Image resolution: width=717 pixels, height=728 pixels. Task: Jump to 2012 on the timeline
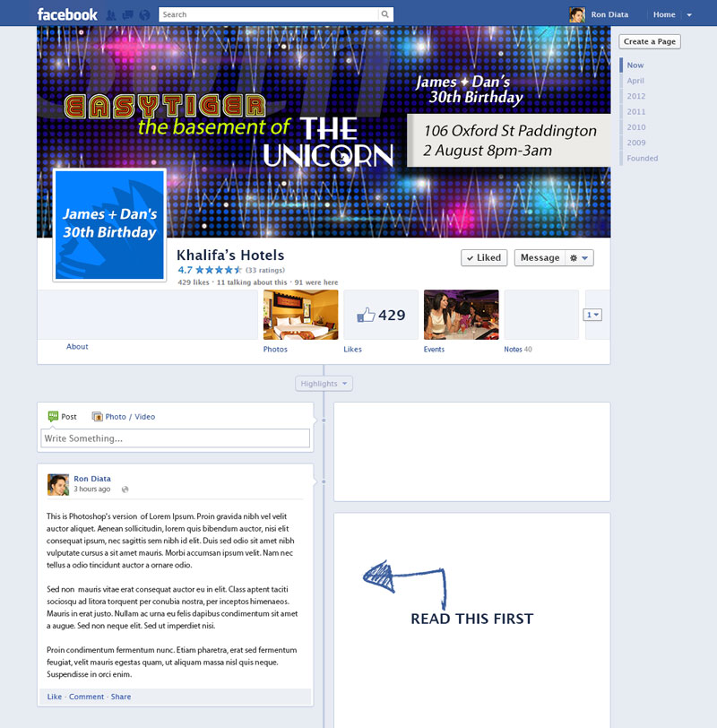(636, 96)
